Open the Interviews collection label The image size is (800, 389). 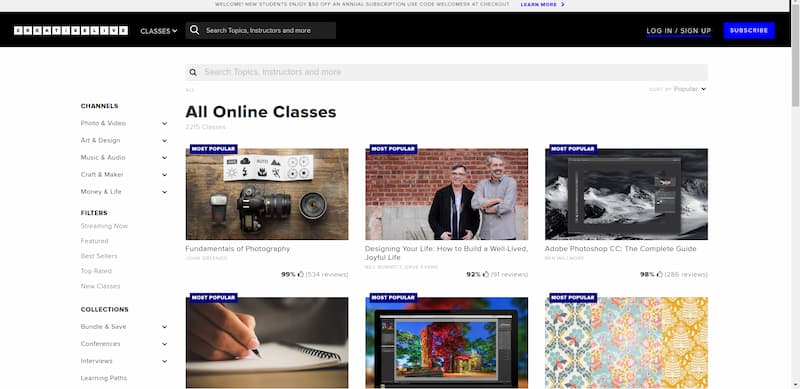pos(96,361)
